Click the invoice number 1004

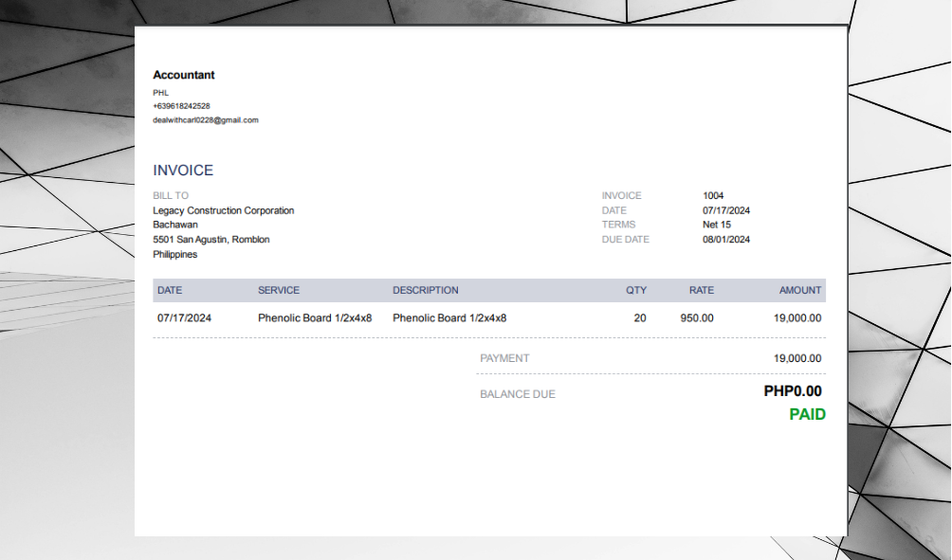coord(713,195)
